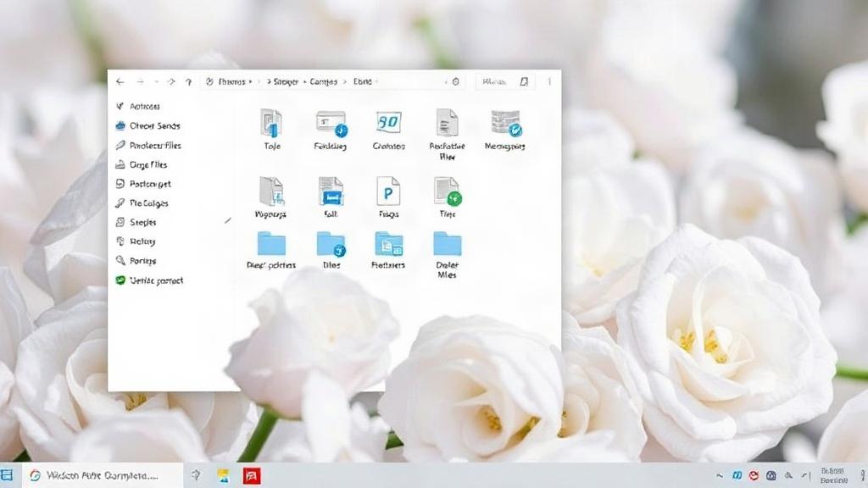Open the red taskbar app icon

coord(252,476)
